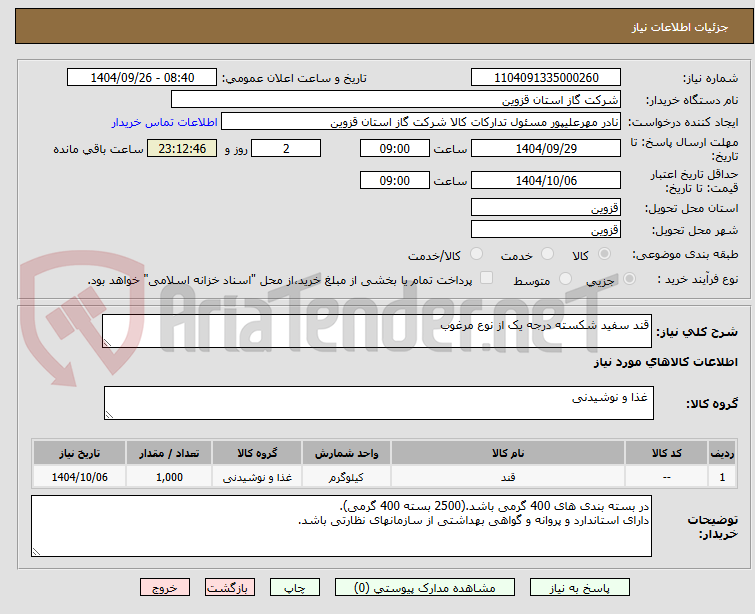The image size is (755, 614).
Task: Click the response deadline hour 09:00 field
Action: tap(394, 148)
